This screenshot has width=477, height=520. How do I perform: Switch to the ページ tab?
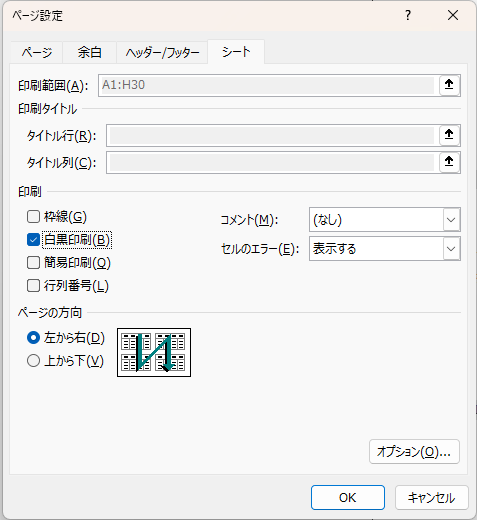(37, 52)
